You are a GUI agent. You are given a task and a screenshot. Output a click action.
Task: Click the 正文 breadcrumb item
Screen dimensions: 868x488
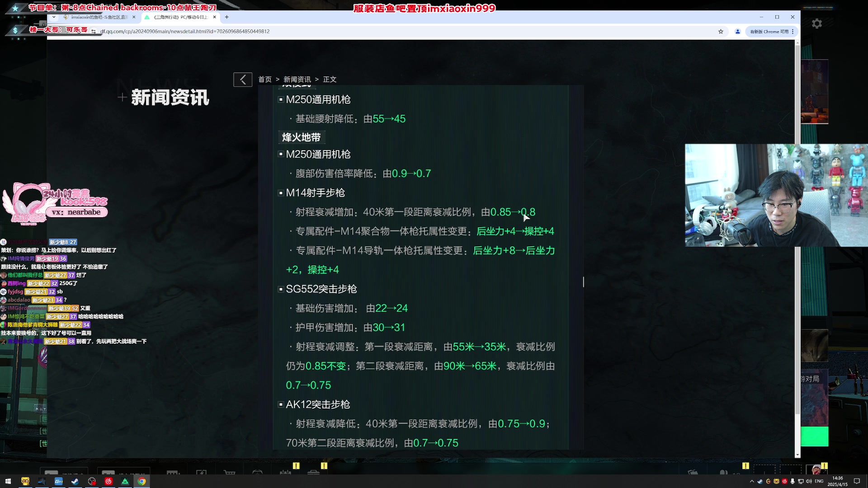pyautogui.click(x=330, y=80)
